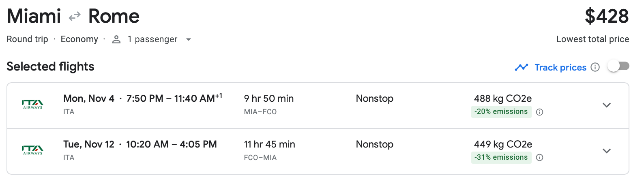The width and height of the screenshot is (644, 184).
Task: Show emissions info for the 449 kg flight
Action: (539, 158)
